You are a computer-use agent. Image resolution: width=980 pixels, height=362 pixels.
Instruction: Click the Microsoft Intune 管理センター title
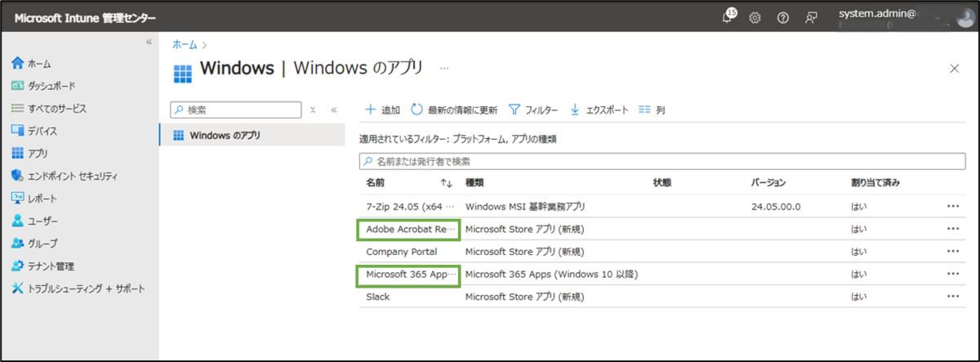click(x=85, y=18)
